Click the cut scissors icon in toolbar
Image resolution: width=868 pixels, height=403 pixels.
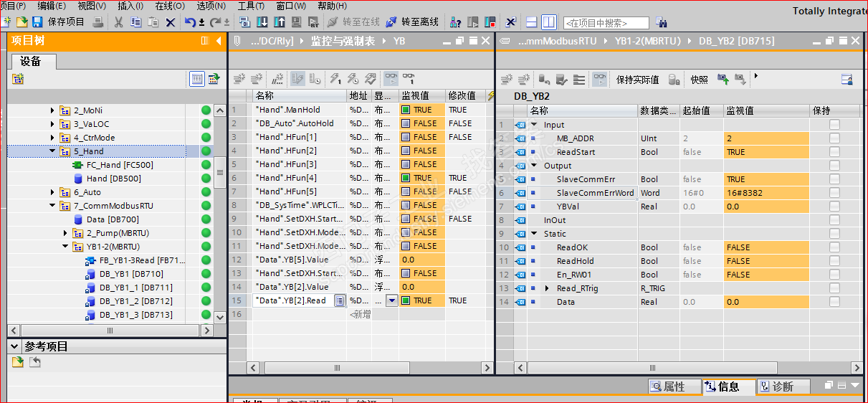[118, 22]
